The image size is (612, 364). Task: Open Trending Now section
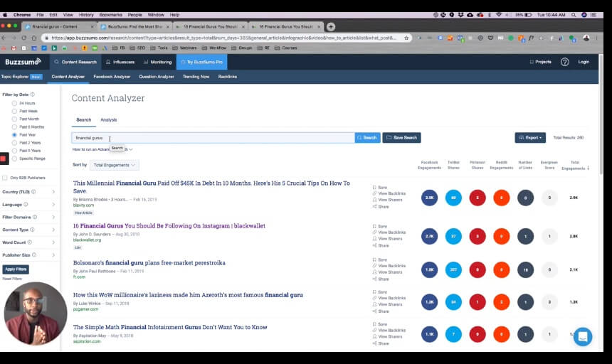click(x=196, y=77)
